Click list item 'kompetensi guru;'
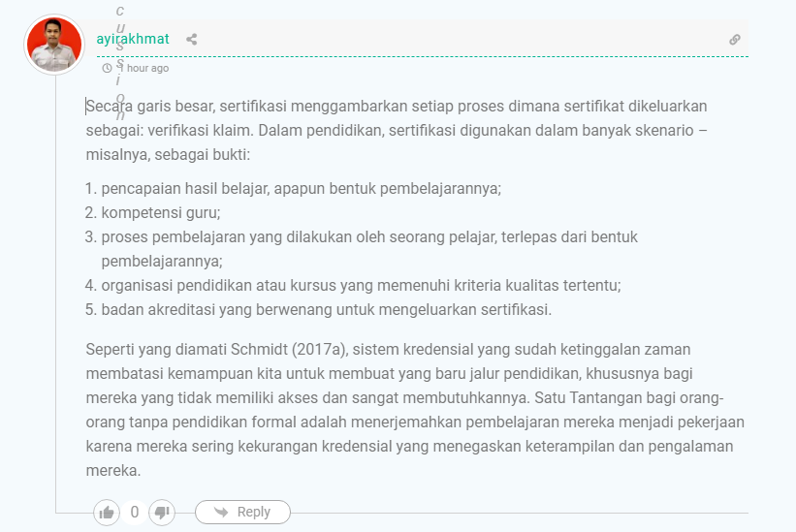Image resolution: width=796 pixels, height=532 pixels. [x=161, y=212]
